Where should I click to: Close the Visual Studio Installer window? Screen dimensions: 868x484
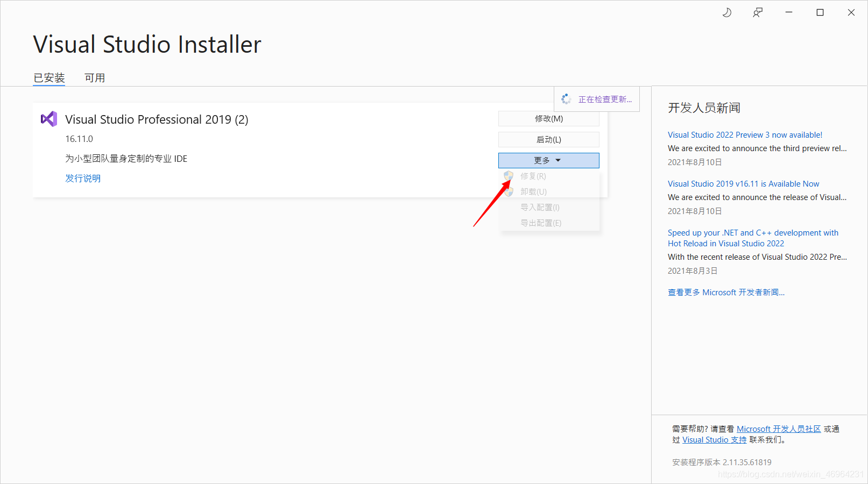pyautogui.click(x=851, y=12)
